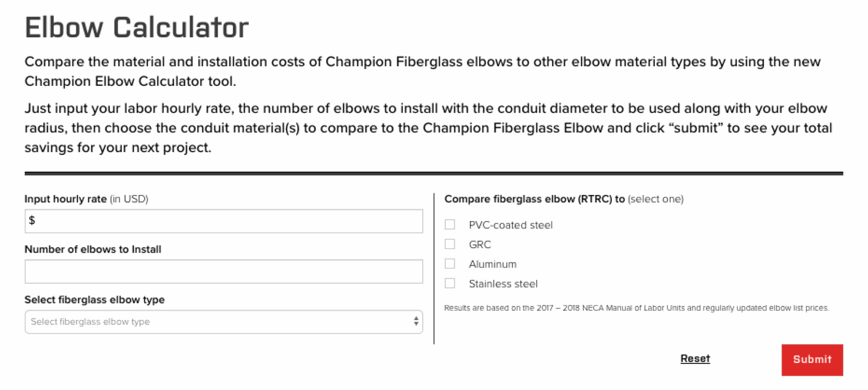Select Aluminum as the comparison material
868x390 pixels.
(x=450, y=263)
